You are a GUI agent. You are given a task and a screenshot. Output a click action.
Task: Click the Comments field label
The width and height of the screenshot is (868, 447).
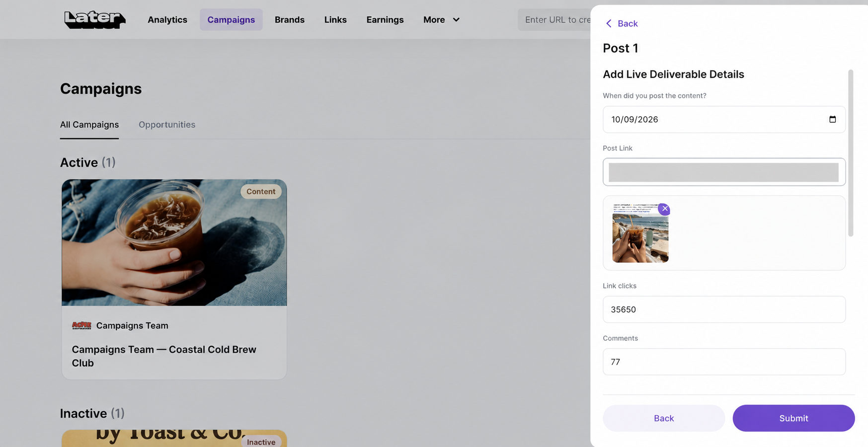[x=620, y=338]
